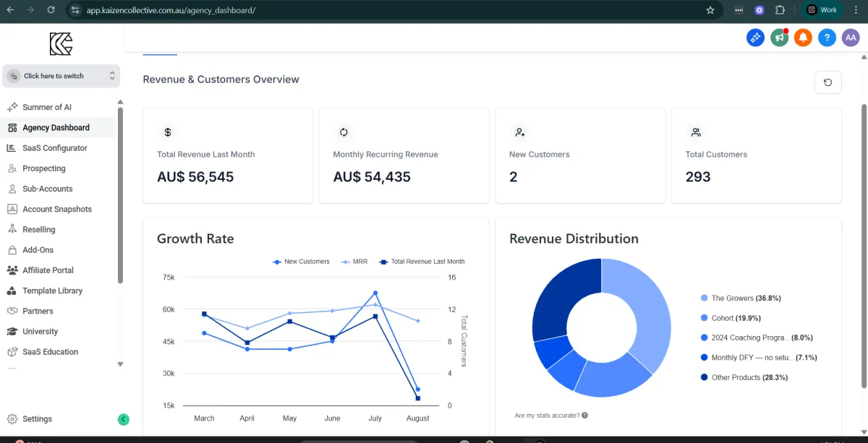Viewport: 868px width, 443px height.
Task: Open the help question mark icon
Action: (827, 38)
